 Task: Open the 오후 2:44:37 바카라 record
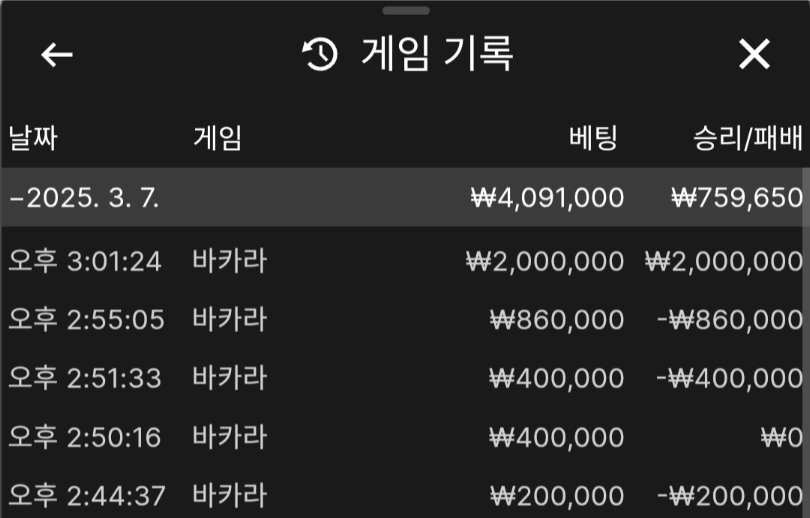pos(230,495)
